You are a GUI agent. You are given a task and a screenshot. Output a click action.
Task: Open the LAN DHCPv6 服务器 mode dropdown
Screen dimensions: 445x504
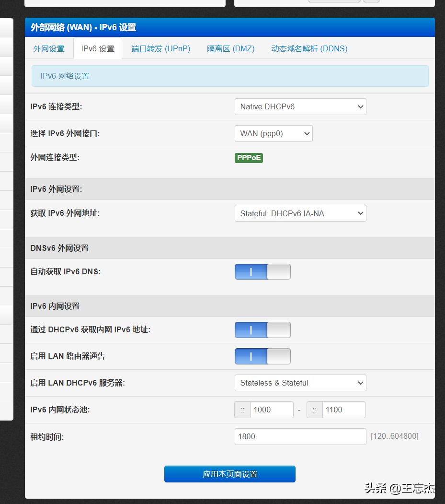click(300, 383)
